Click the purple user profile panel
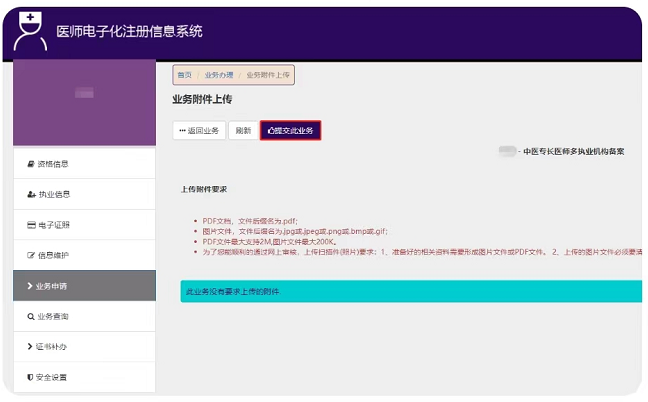 (x=84, y=101)
